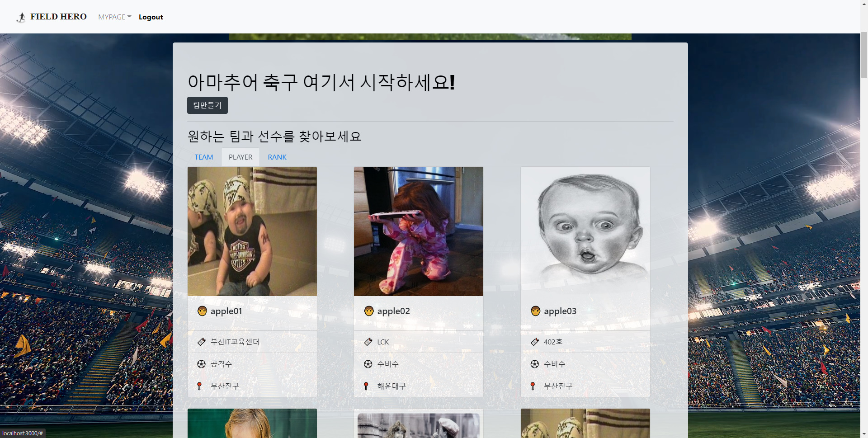Click the 팀만들기 button
This screenshot has width=868, height=438.
(x=207, y=105)
